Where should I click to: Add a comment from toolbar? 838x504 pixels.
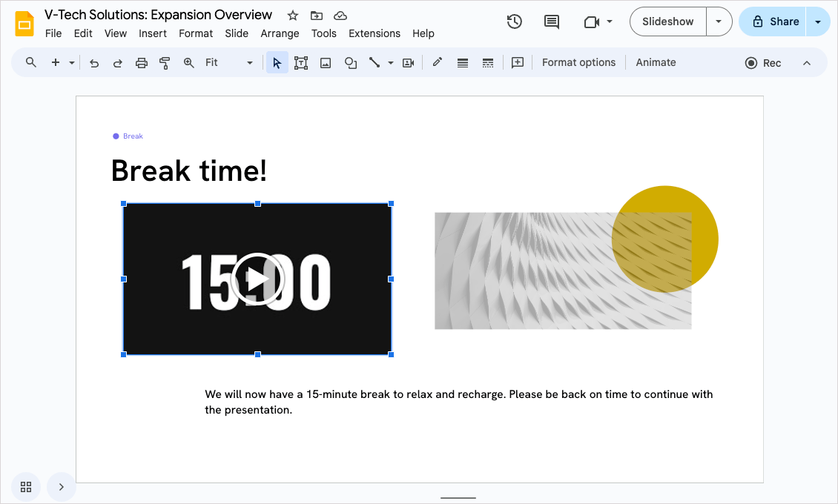pyautogui.click(x=518, y=62)
